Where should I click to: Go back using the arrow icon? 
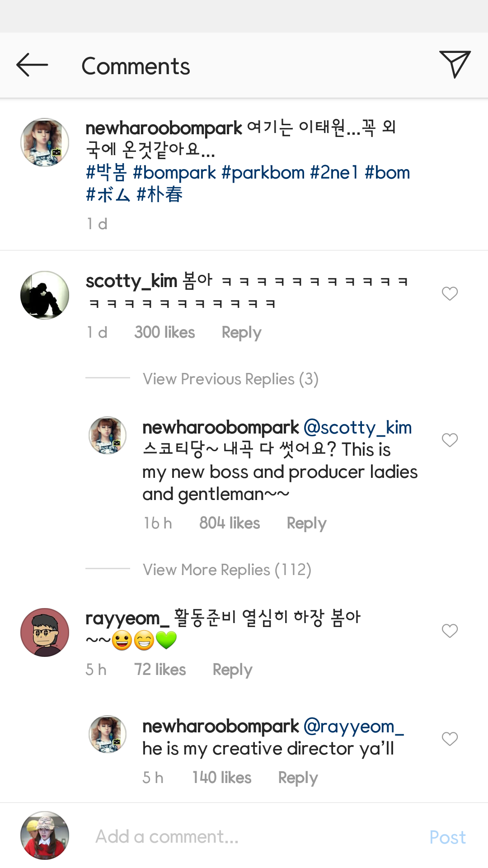pyautogui.click(x=32, y=65)
